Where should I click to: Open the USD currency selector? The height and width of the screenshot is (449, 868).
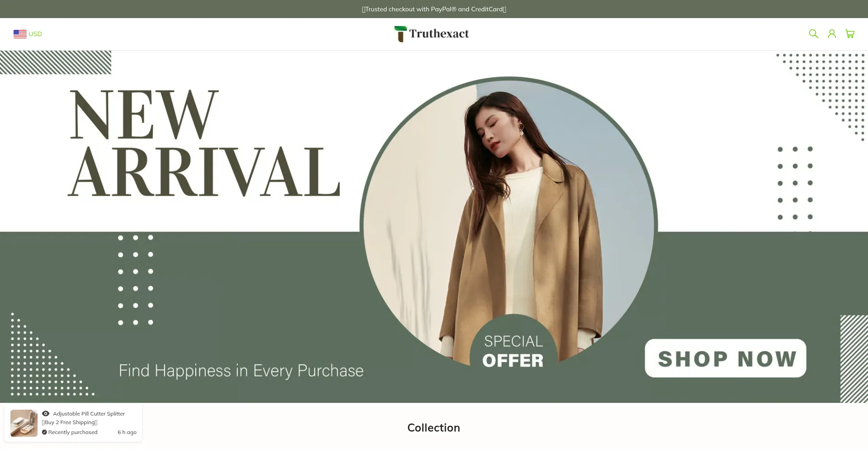[28, 34]
